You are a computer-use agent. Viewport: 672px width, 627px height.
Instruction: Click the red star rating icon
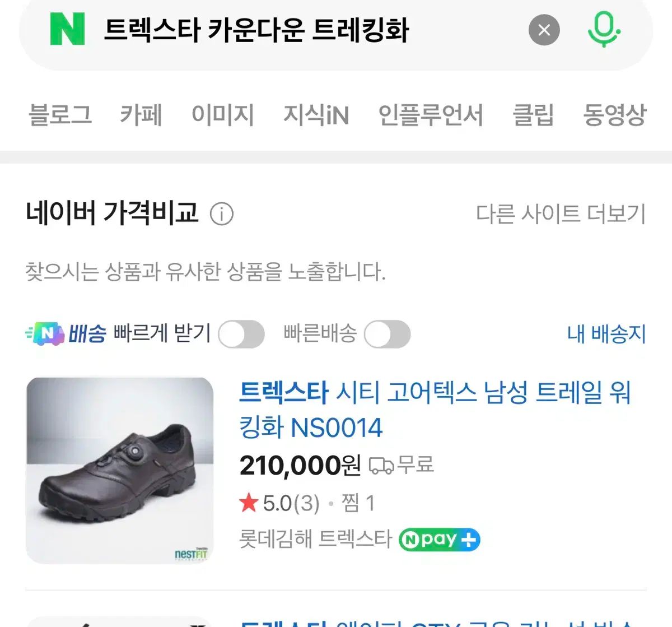(x=248, y=503)
